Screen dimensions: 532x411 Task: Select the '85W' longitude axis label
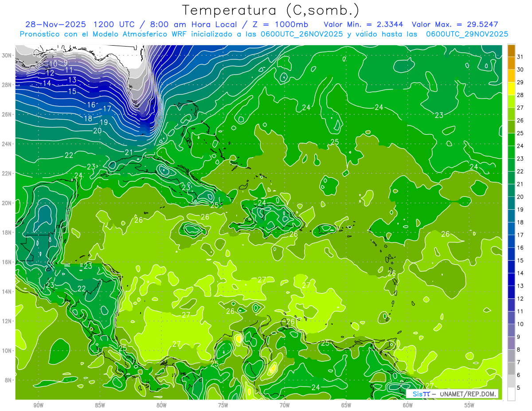click(x=100, y=405)
